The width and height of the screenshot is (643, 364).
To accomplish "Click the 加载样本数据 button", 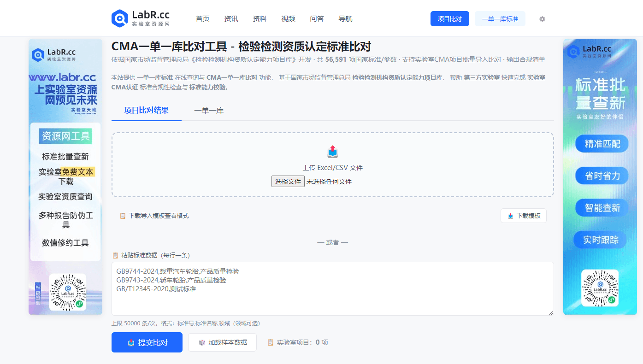I will coord(222,342).
